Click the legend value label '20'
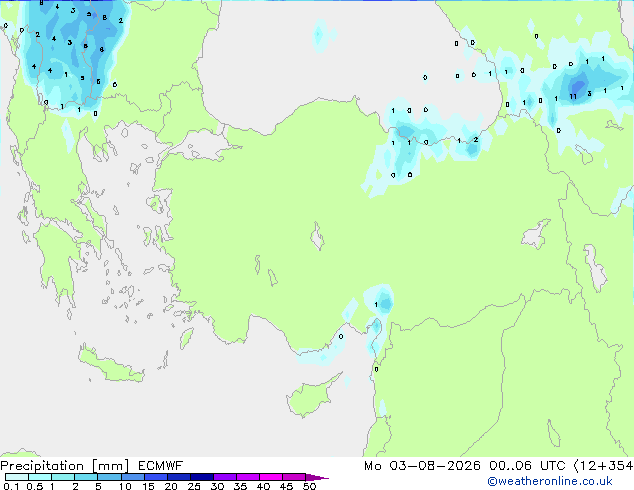 (x=171, y=486)
